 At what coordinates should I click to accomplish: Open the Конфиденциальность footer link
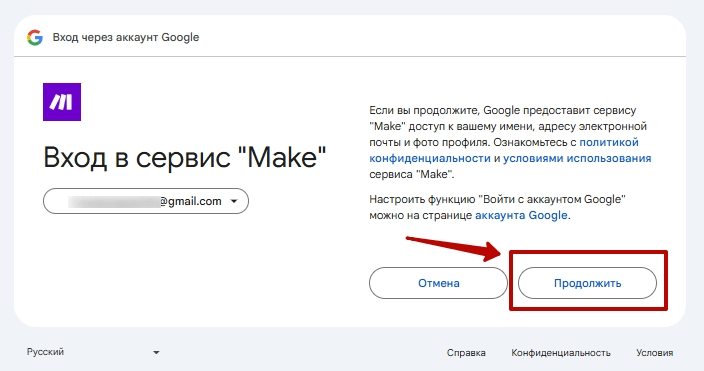coord(561,353)
